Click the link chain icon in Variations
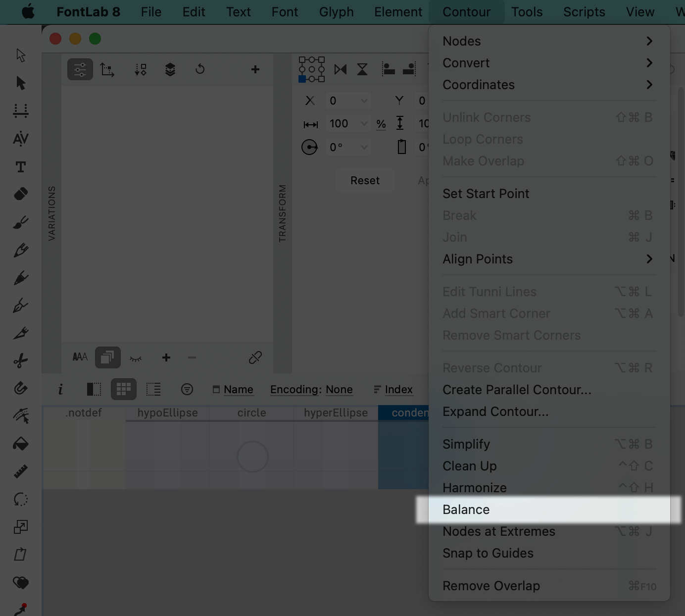685x616 pixels. point(255,358)
